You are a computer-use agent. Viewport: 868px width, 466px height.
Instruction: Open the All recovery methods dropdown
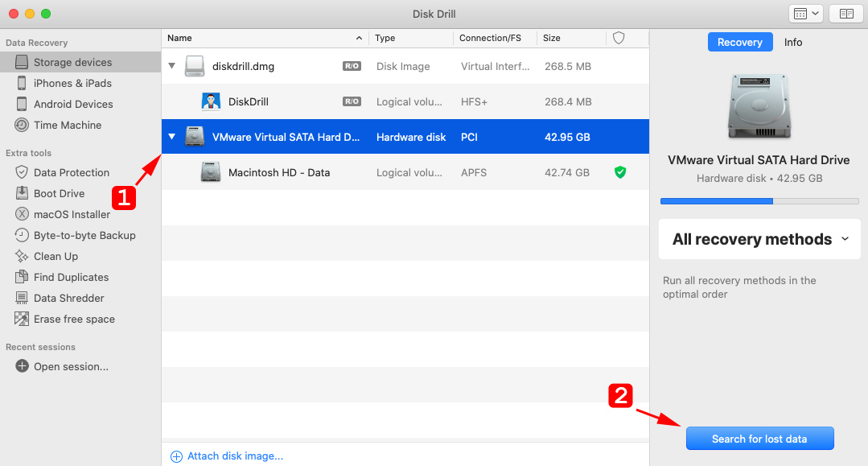[x=759, y=239]
